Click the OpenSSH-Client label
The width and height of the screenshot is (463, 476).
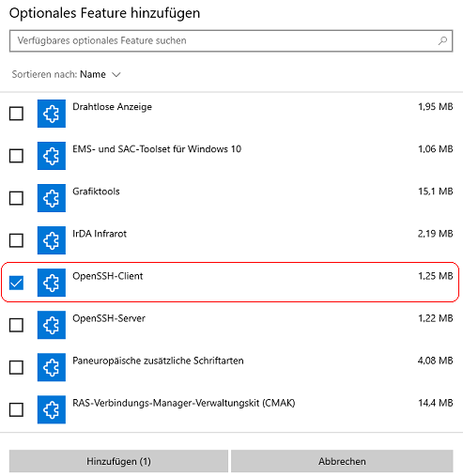108,276
